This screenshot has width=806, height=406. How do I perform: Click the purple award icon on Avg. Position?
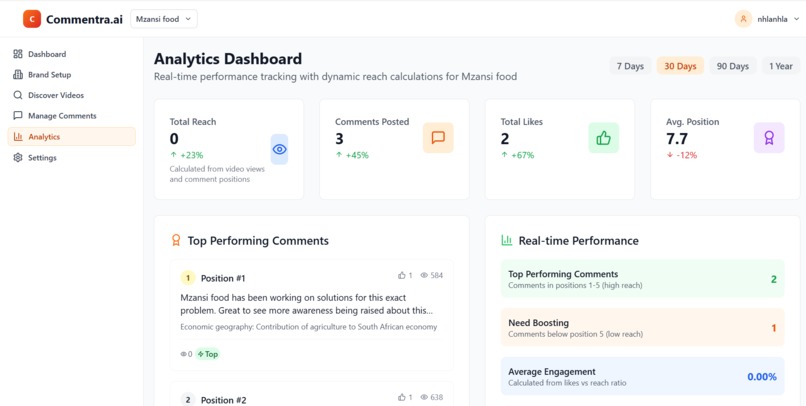pyautogui.click(x=769, y=137)
